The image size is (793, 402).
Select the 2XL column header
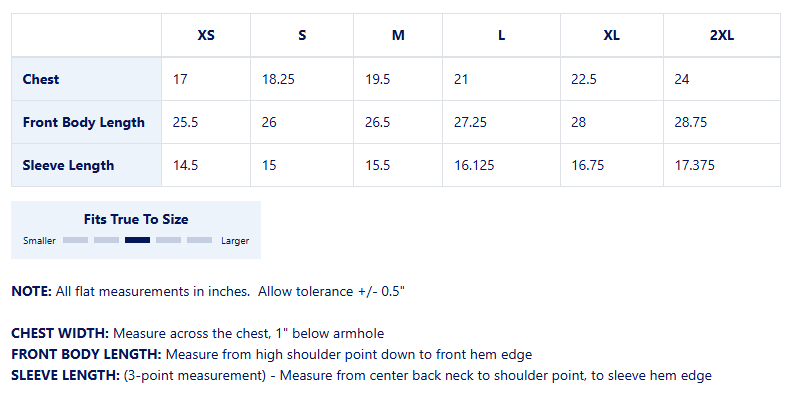point(722,35)
